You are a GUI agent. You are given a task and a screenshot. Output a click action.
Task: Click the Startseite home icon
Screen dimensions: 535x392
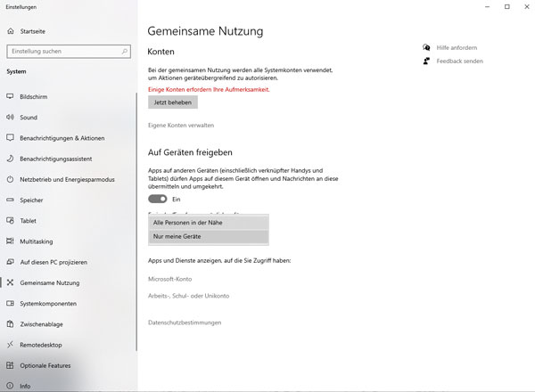11,31
